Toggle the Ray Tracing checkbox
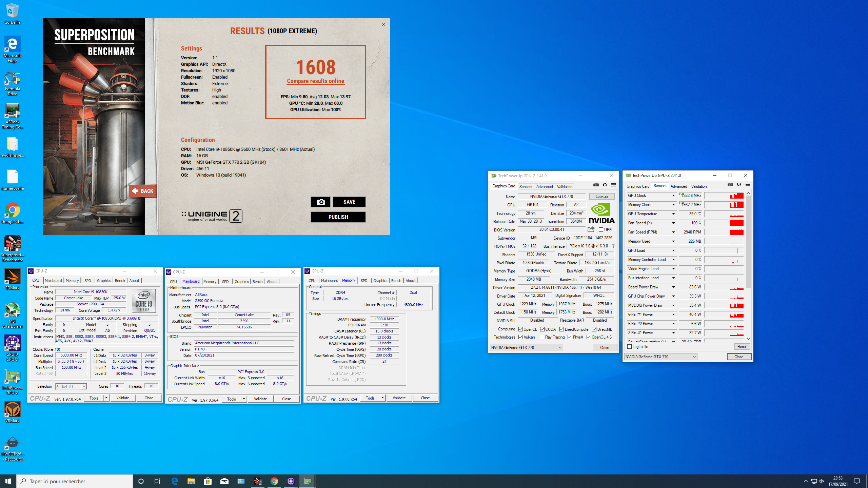The image size is (868, 488). [542, 337]
